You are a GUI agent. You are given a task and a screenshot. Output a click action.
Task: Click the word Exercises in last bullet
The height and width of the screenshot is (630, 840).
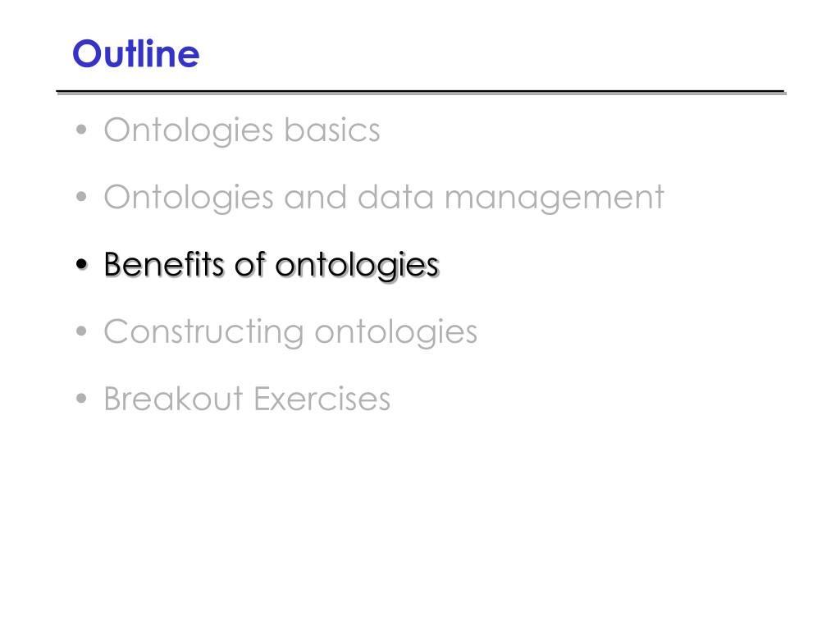[322, 399]
